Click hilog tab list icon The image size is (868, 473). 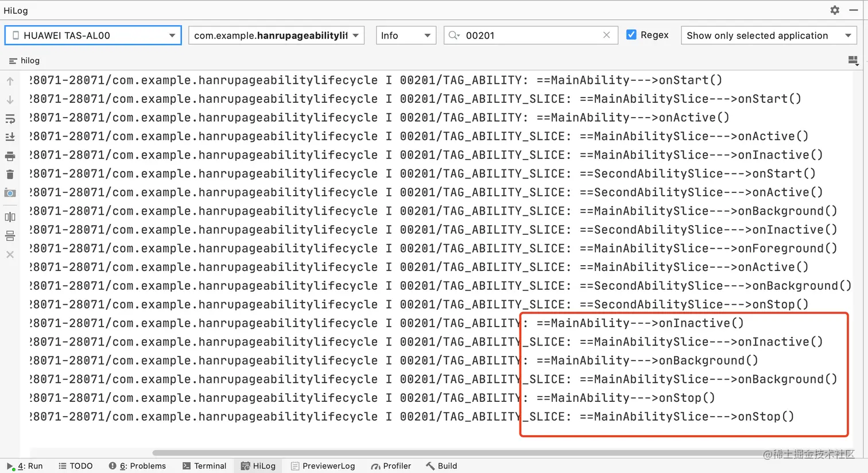tap(13, 61)
